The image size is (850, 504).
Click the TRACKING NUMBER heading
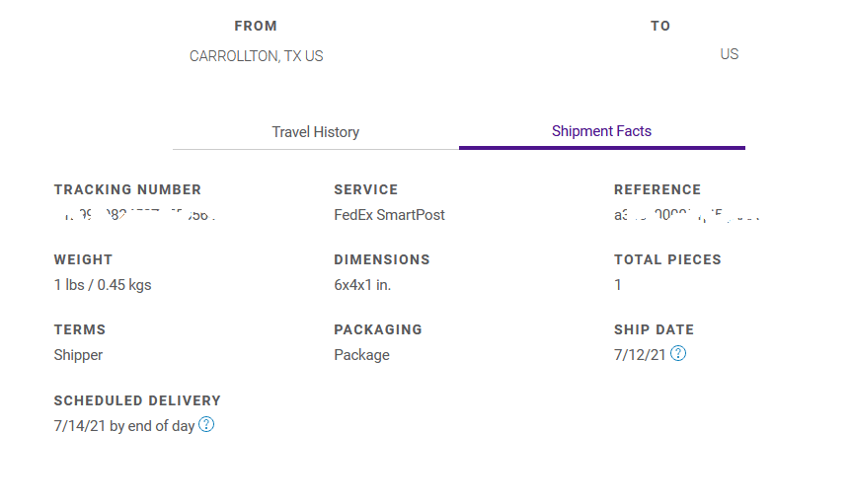127,189
